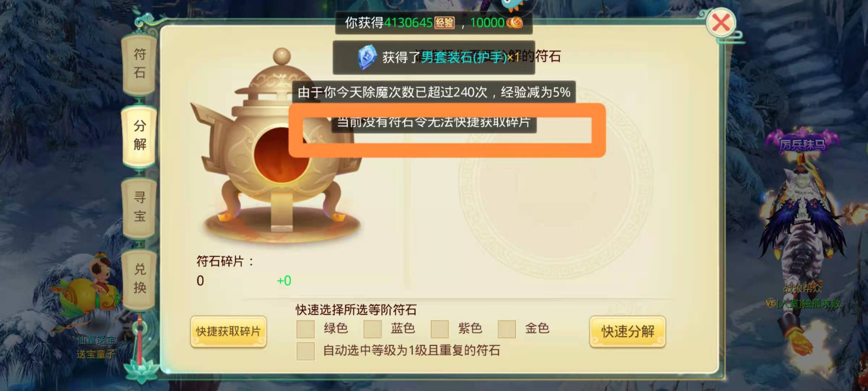
Task: Toggle the 金色 tier checkbox
Action: (x=507, y=329)
